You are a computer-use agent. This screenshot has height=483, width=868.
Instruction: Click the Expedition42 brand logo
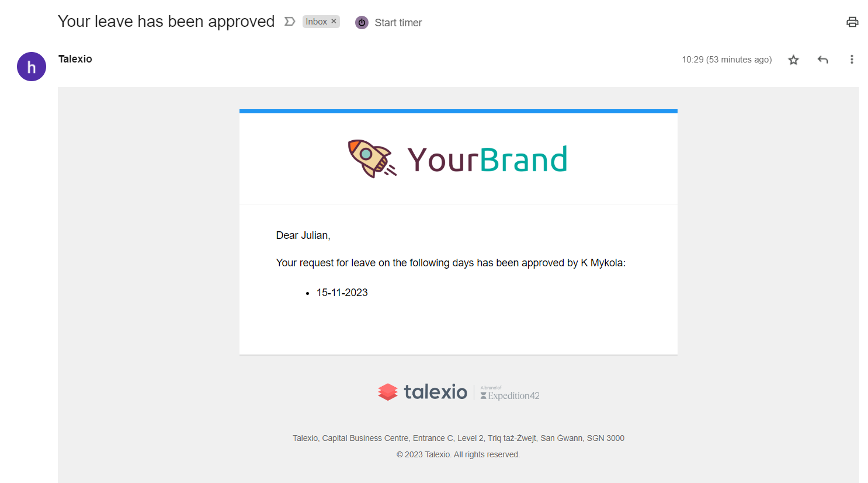point(510,393)
